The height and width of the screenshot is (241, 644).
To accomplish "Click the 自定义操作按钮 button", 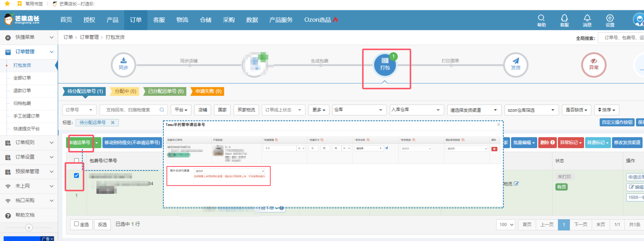I will pyautogui.click(x=617, y=122).
